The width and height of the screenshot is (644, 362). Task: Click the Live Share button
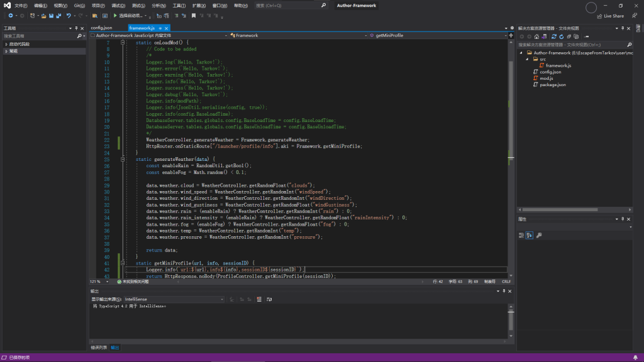[610, 16]
